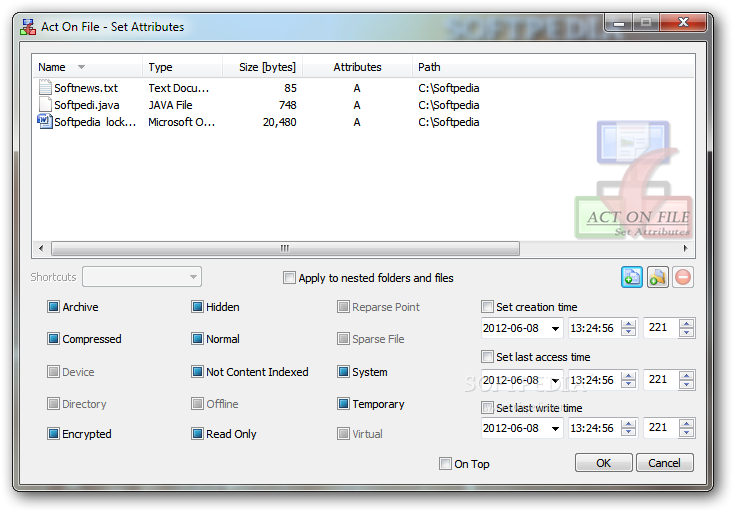Screen dimensions: 734x512
Task: Click last access milliseconds 221 spinner
Action: pyautogui.click(x=686, y=380)
